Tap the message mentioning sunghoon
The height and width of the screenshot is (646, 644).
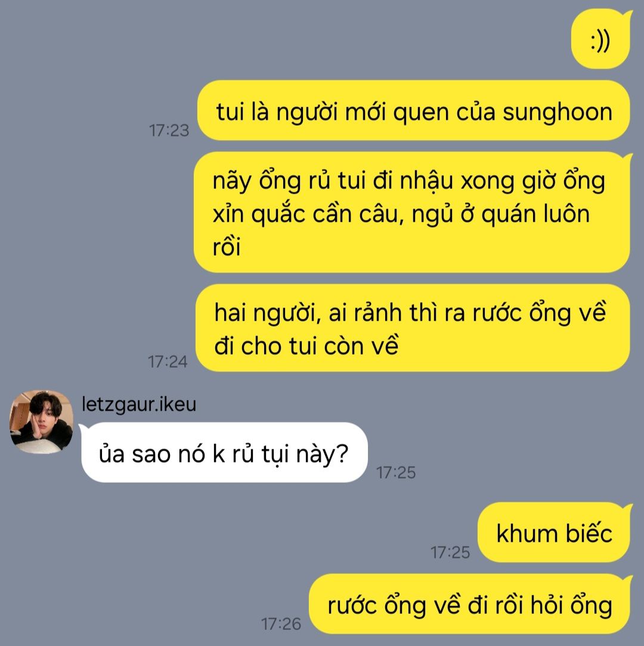(x=413, y=110)
